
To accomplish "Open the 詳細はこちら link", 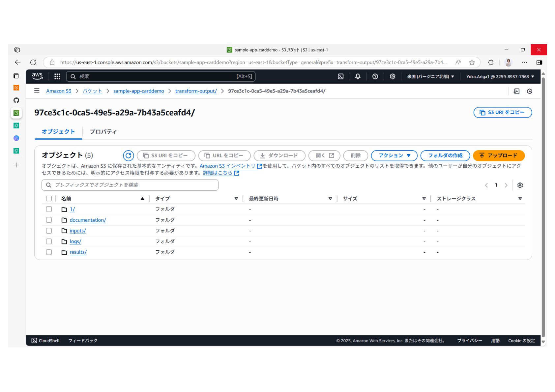I will (221, 173).
